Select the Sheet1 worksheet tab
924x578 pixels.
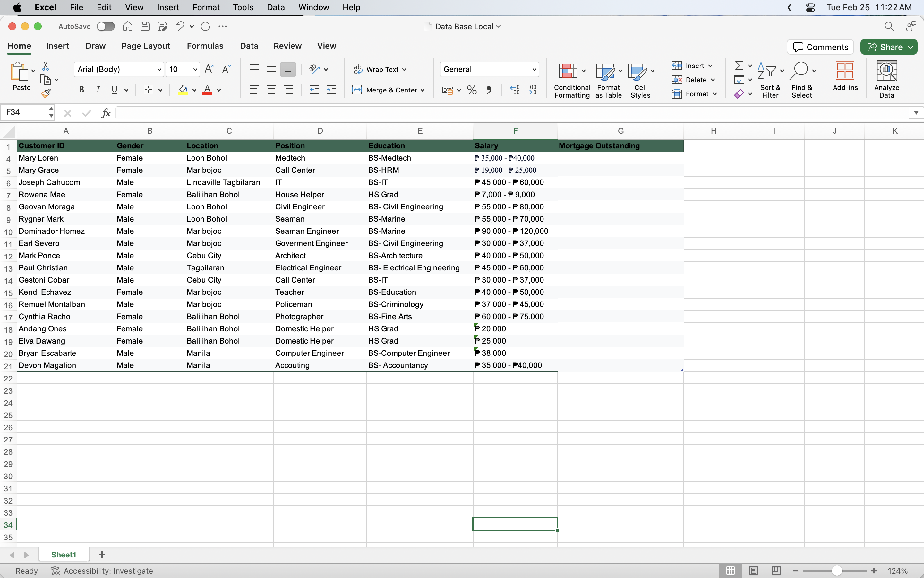pos(64,555)
